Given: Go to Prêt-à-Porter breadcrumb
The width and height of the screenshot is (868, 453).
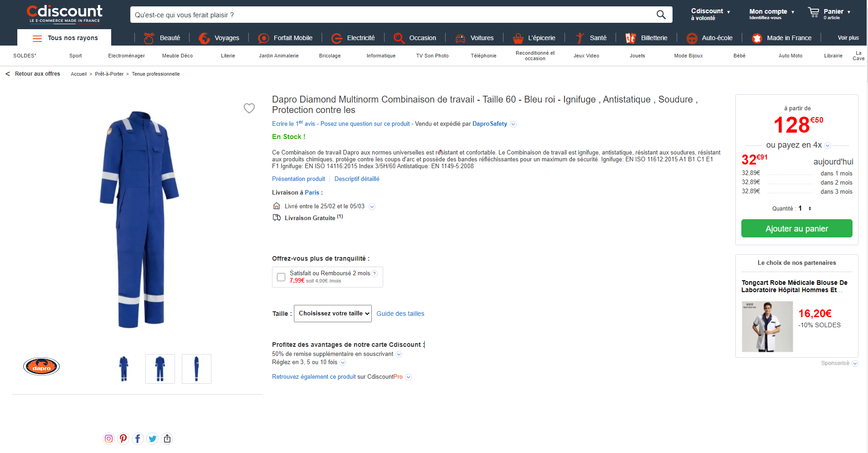Looking at the screenshot, I should 109,74.
